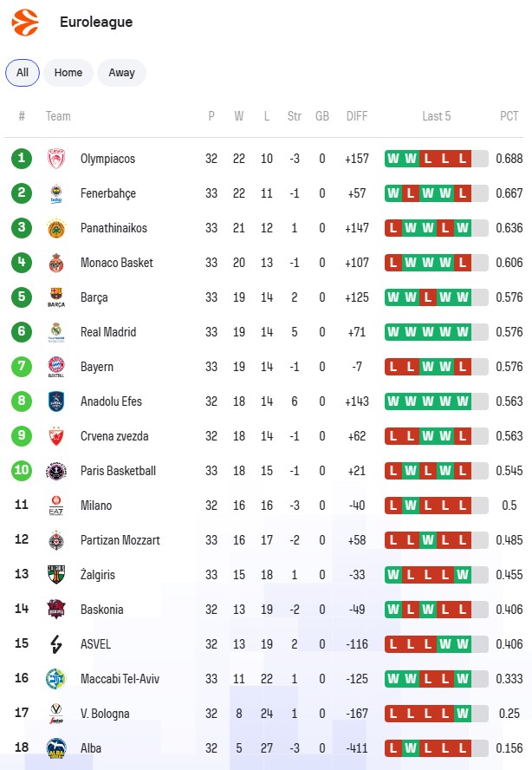Screen dimensions: 532x770
Task: Open the Anadolu Efes team page
Action: tap(111, 401)
